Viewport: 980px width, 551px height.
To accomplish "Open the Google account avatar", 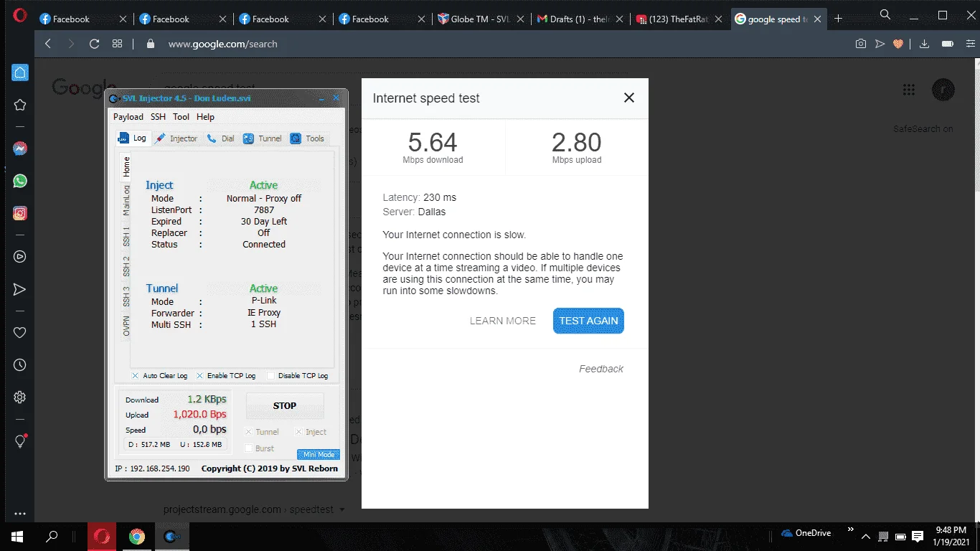I will pos(943,90).
